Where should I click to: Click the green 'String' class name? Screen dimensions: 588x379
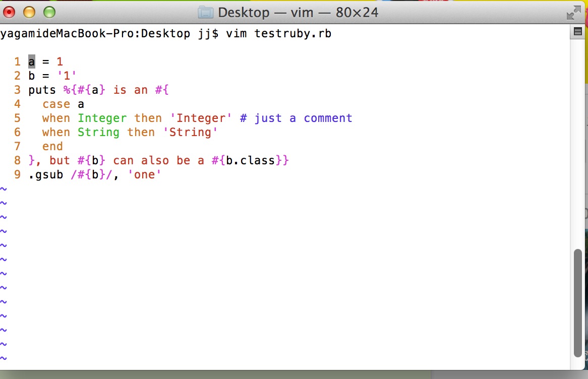pyautogui.click(x=99, y=133)
